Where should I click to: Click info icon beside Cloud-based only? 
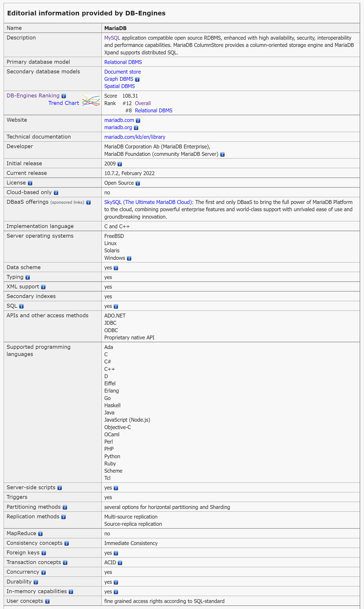[x=56, y=193]
